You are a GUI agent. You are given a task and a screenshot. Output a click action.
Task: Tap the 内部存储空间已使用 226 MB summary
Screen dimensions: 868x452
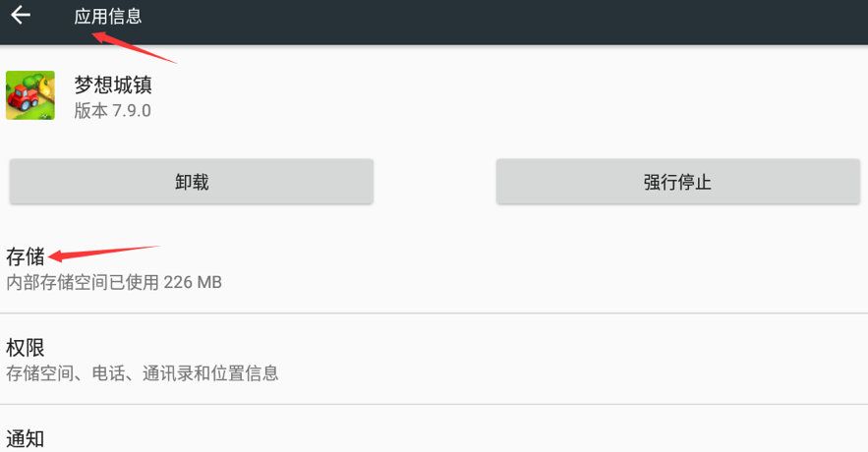point(114,283)
